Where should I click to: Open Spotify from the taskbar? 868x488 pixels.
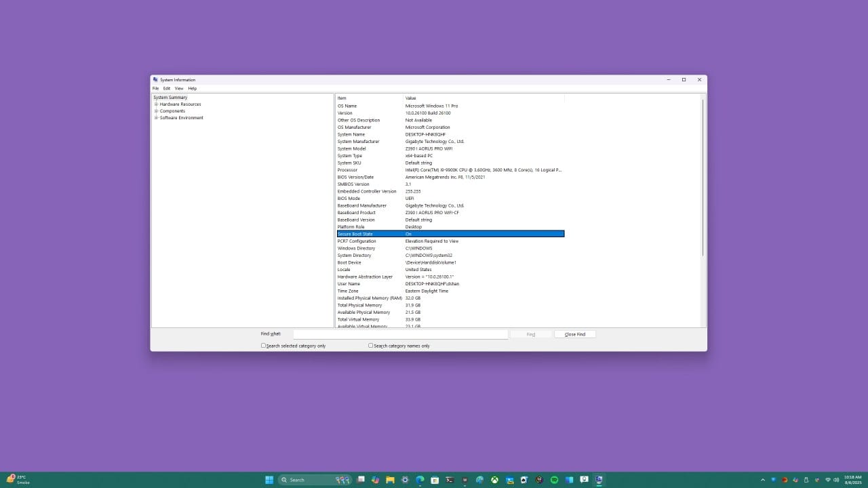pyautogui.click(x=553, y=479)
